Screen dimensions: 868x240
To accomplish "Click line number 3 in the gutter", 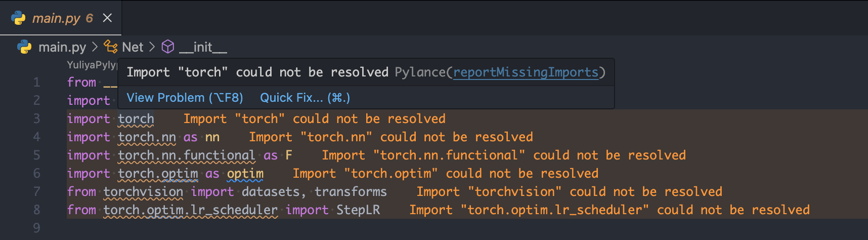I will (36, 119).
